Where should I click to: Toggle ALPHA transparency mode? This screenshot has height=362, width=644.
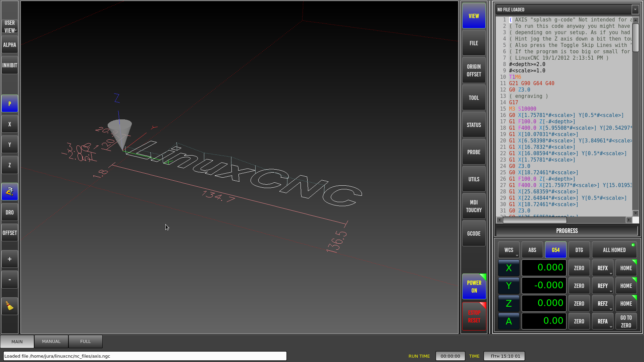(10, 45)
